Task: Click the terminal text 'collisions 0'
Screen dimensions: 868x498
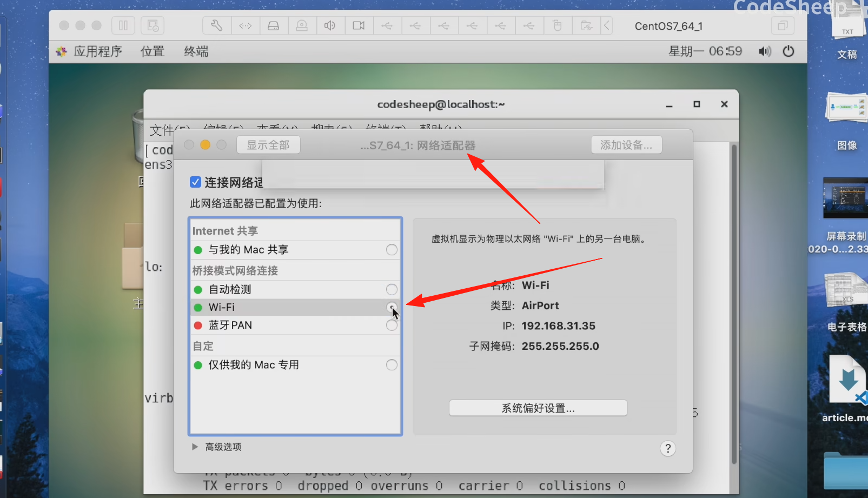Action: click(582, 486)
